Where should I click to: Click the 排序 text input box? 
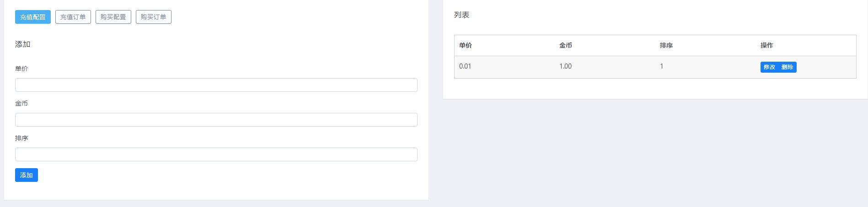[216, 154]
